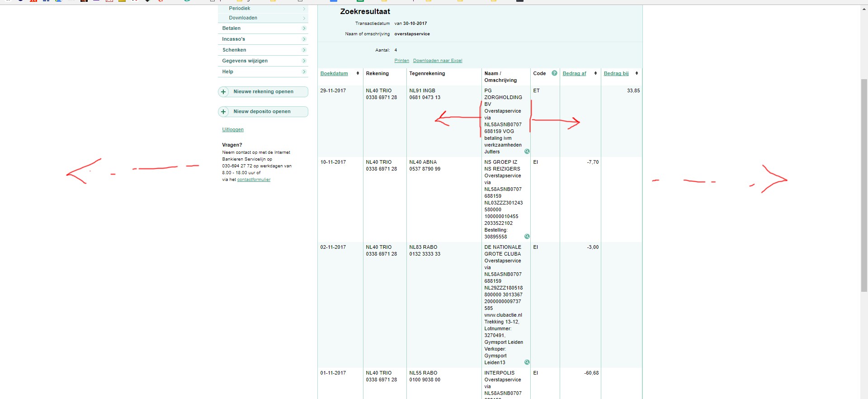Click the amount -7,70 in Bedrag af
Viewport: 868px width, 399px height.
tap(593, 162)
